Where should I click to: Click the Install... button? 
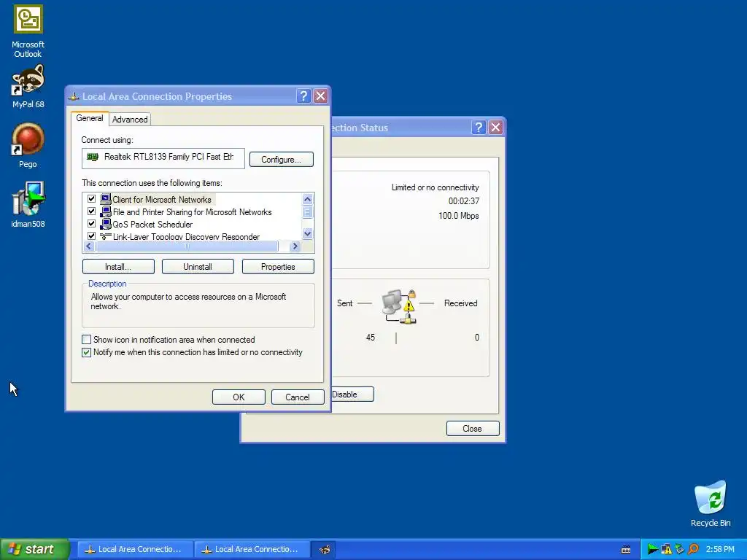pyautogui.click(x=118, y=267)
